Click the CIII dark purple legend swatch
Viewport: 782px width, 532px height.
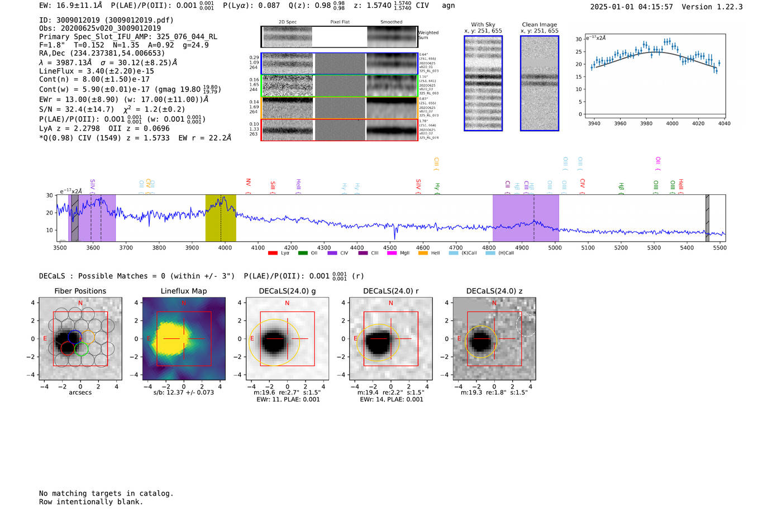[363, 253]
